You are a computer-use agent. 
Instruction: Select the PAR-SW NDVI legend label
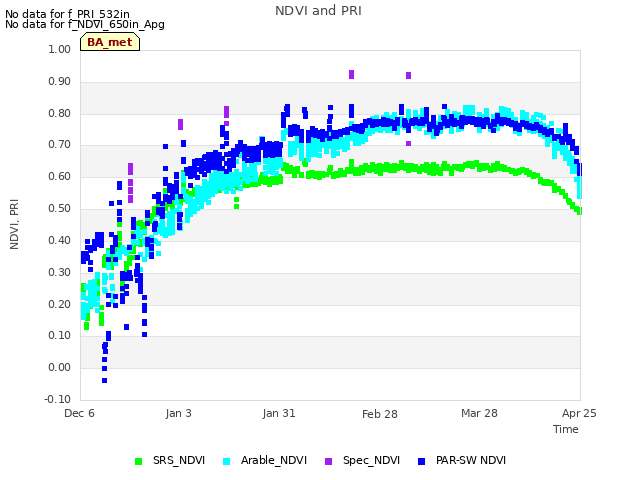click(x=471, y=460)
